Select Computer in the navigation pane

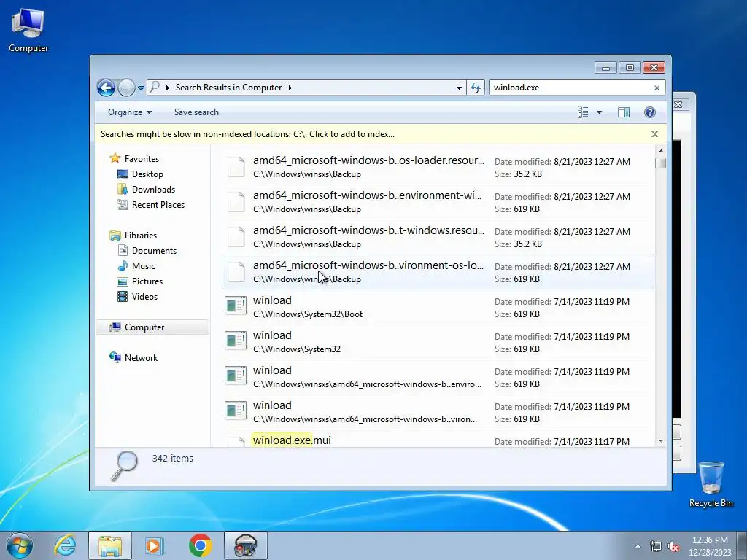coord(152,327)
